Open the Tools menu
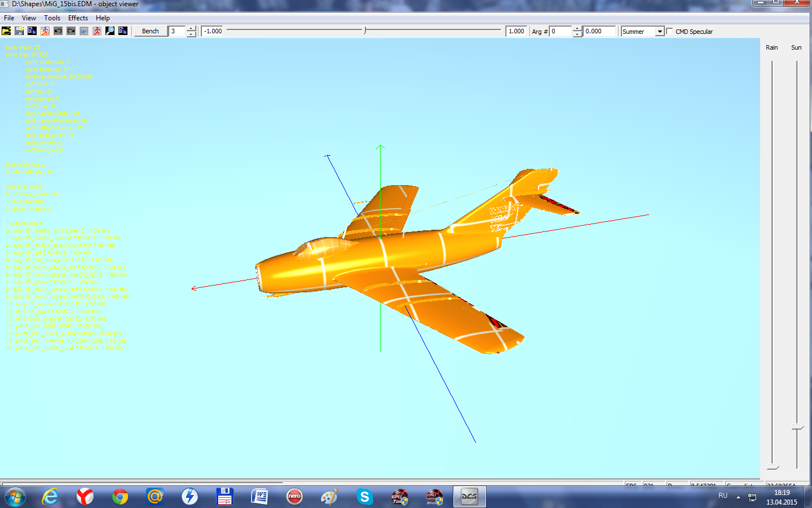Screen dimensions: 812x508 pyautogui.click(x=52, y=18)
